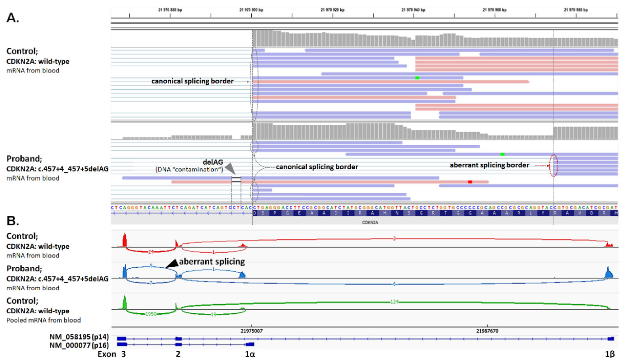Click the aberrant splicing border text label
This screenshot has height=364, width=628.
(489, 165)
